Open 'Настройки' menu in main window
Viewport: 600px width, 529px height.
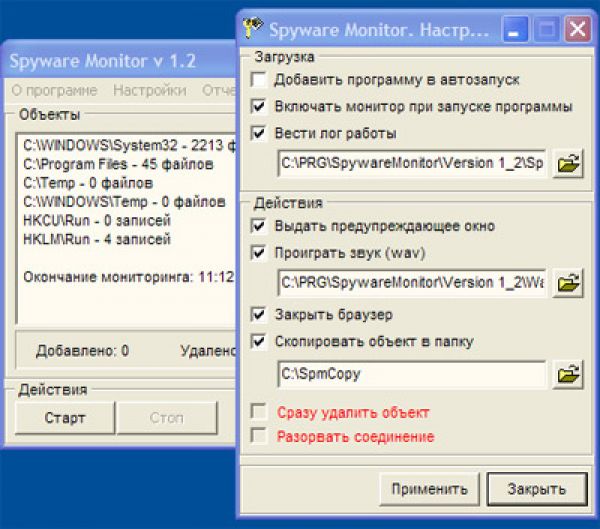(150, 91)
